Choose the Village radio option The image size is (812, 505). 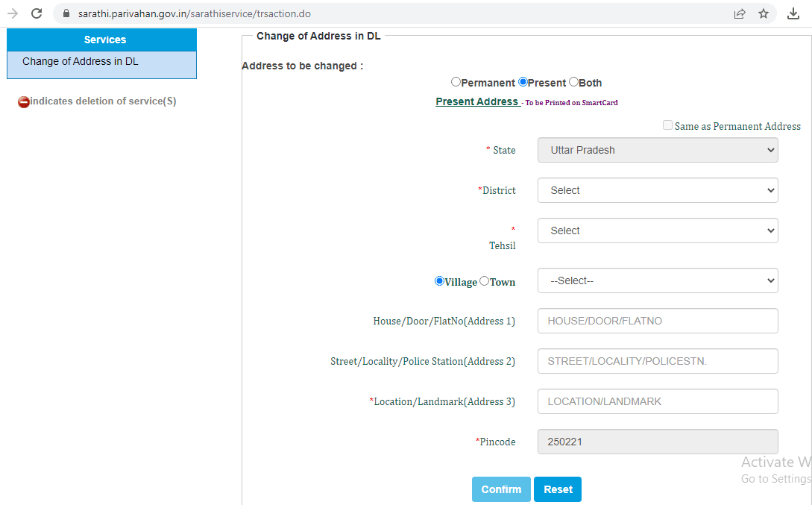pos(439,280)
